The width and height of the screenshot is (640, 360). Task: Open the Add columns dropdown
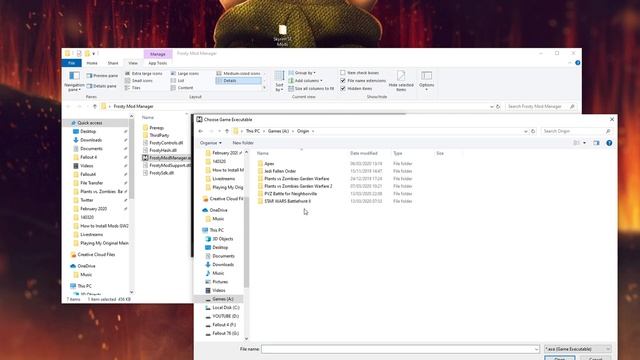pyautogui.click(x=305, y=80)
